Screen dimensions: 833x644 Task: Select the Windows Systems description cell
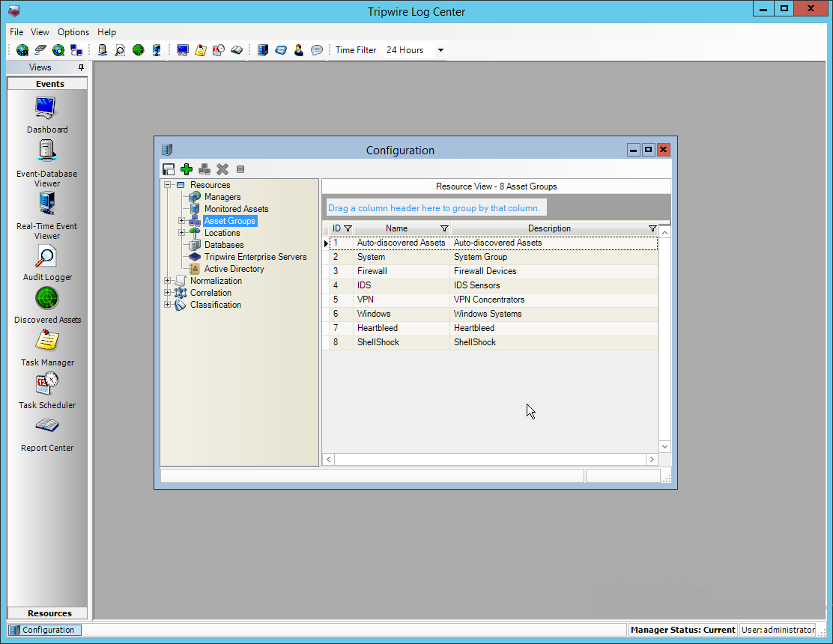pos(554,315)
